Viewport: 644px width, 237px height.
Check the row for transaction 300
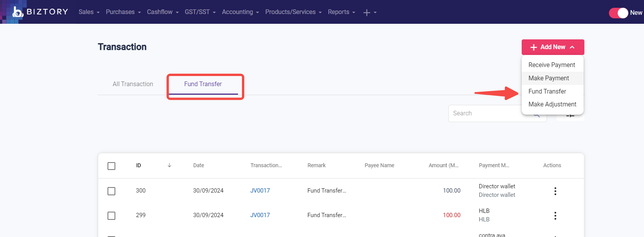pos(111,191)
